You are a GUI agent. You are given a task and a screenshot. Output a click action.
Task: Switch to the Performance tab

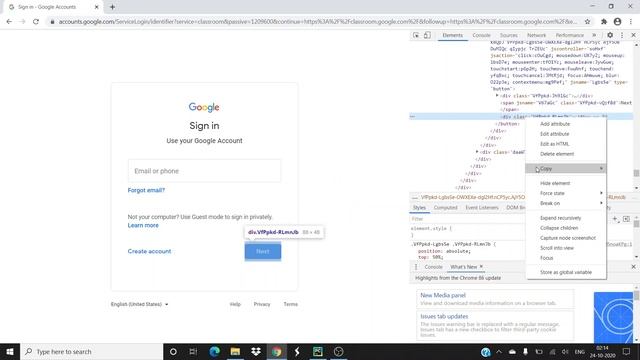click(569, 36)
